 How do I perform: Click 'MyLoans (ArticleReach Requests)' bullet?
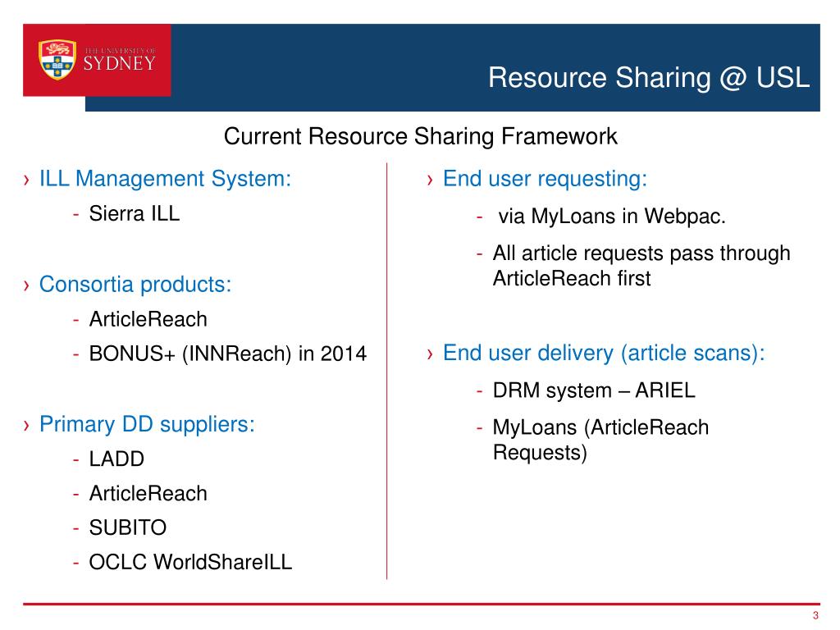click(600, 440)
